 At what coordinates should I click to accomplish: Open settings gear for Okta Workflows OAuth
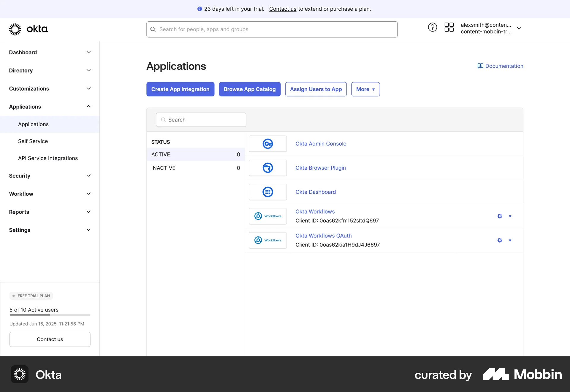(x=499, y=240)
